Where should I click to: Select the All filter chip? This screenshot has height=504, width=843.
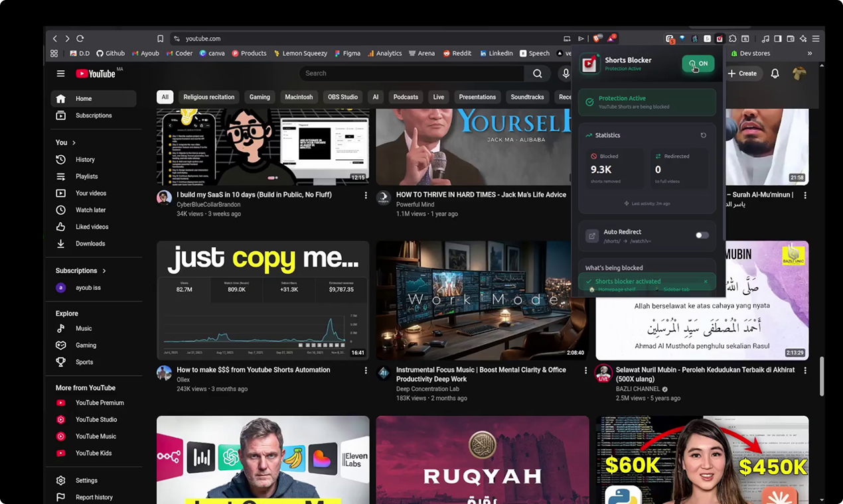[165, 97]
